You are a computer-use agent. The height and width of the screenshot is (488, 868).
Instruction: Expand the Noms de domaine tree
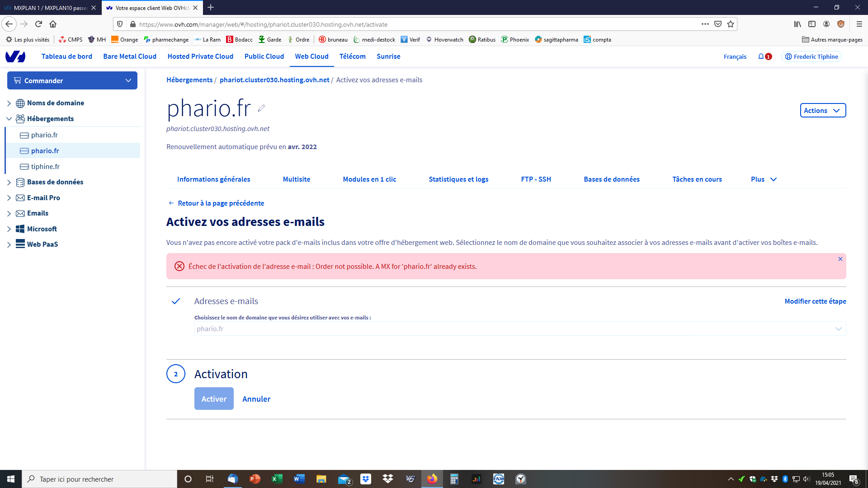(x=9, y=103)
